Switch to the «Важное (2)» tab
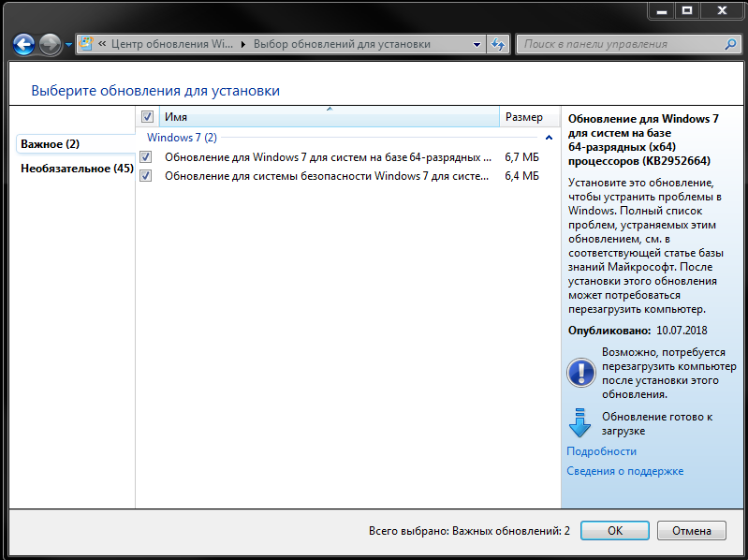The image size is (748, 560). [76, 144]
